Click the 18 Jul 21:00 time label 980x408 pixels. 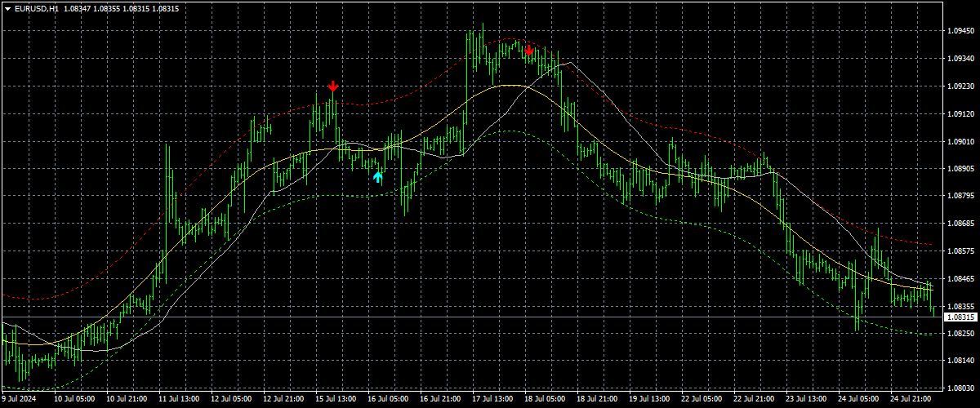pos(598,400)
